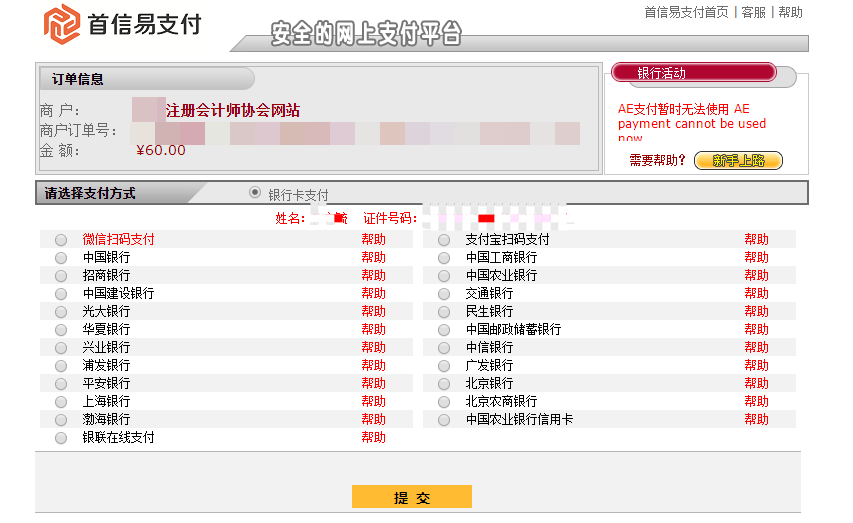Open the header 帮助 link
This screenshot has width=853, height=523.
790,12
